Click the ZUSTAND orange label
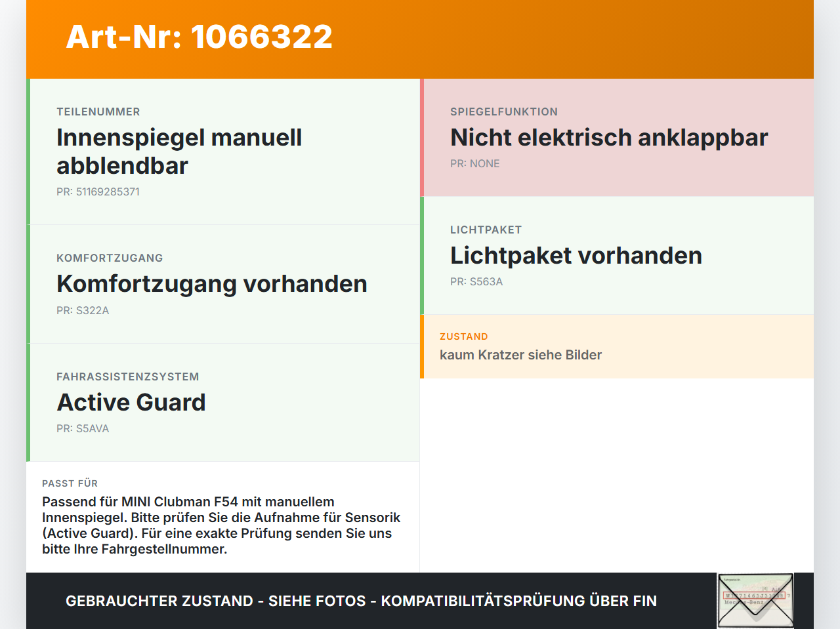 coord(464,336)
